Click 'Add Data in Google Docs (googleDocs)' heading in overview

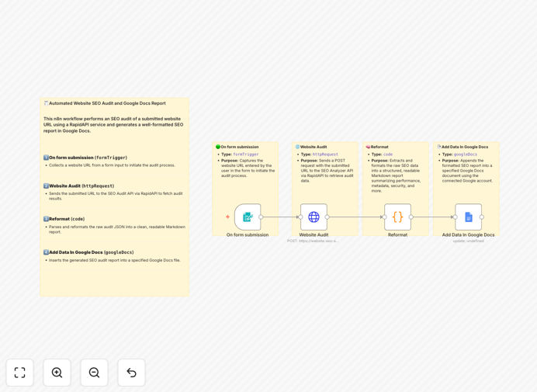[x=88, y=252]
